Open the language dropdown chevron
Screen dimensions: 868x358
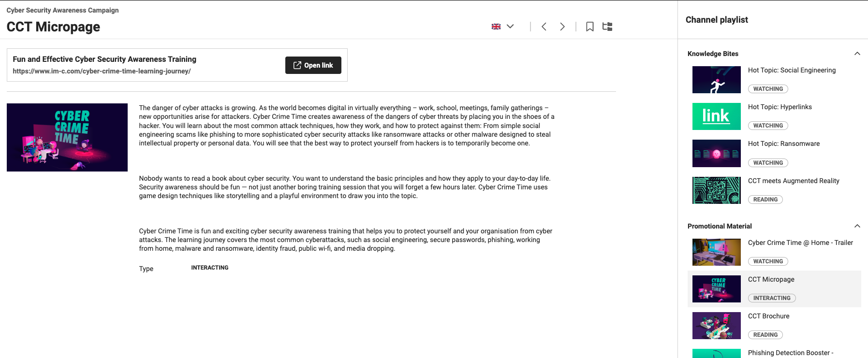[510, 27]
